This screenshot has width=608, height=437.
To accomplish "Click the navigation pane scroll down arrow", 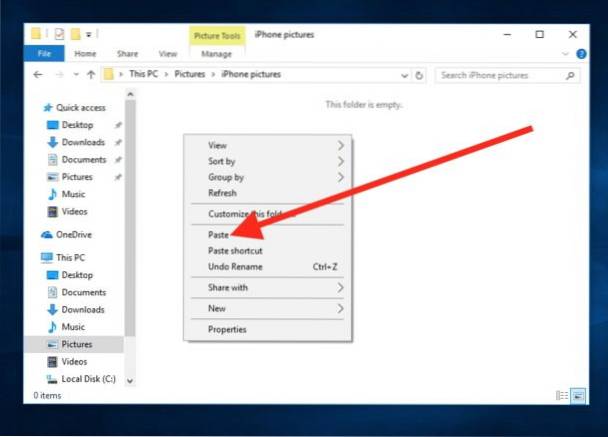I will (130, 380).
